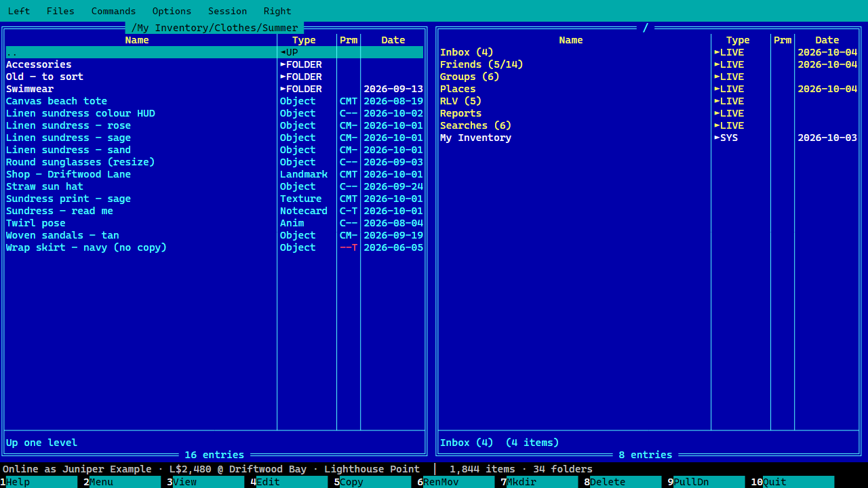Click the F4 Edit button

click(289, 482)
